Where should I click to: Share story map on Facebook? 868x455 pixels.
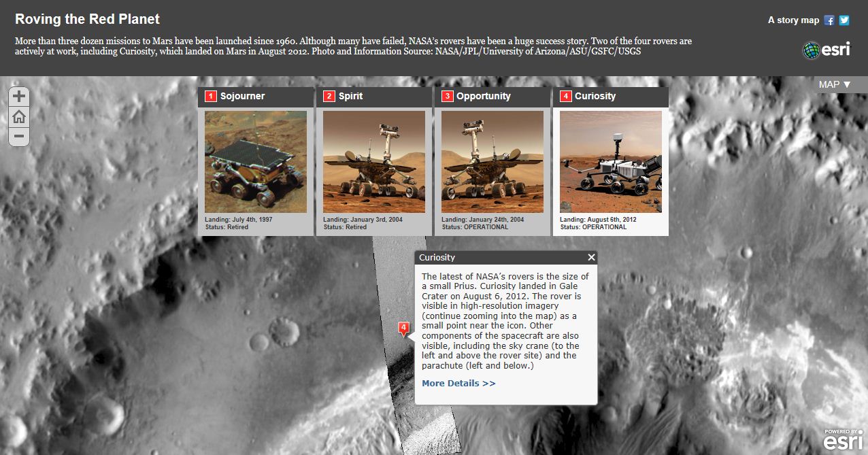pyautogui.click(x=829, y=20)
